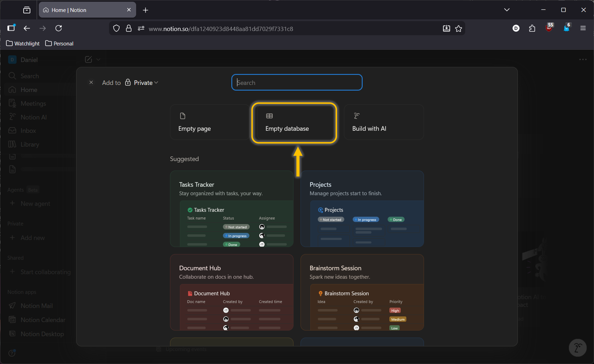Click the new page compose icon
The width and height of the screenshot is (594, 364).
point(88,59)
